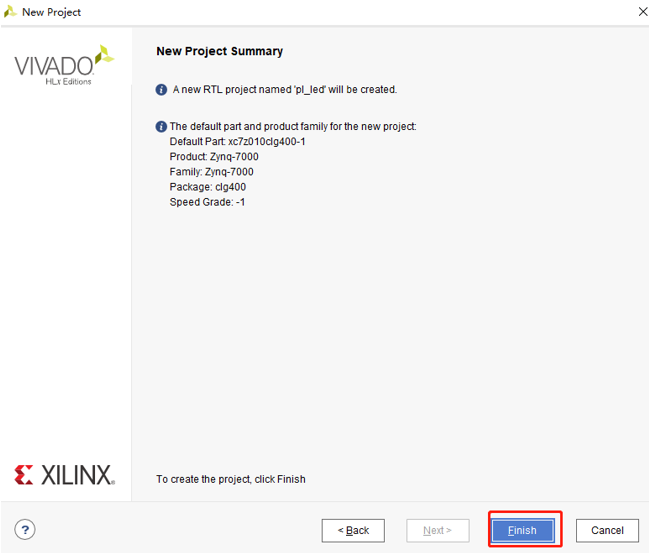The height and width of the screenshot is (553, 649).
Task: Click the info icon beside default part message
Action: [161, 126]
